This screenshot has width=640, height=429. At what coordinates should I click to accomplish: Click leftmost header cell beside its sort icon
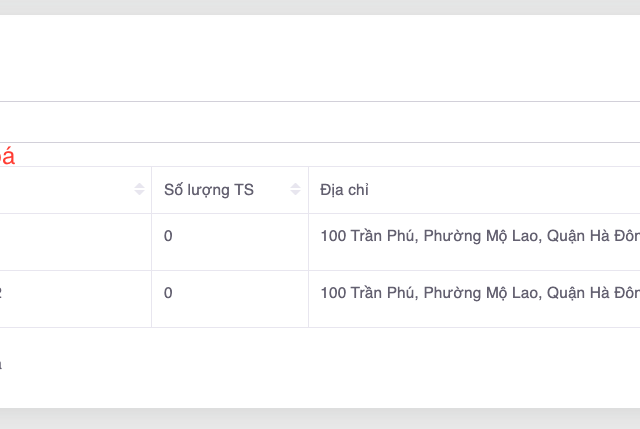60,190
